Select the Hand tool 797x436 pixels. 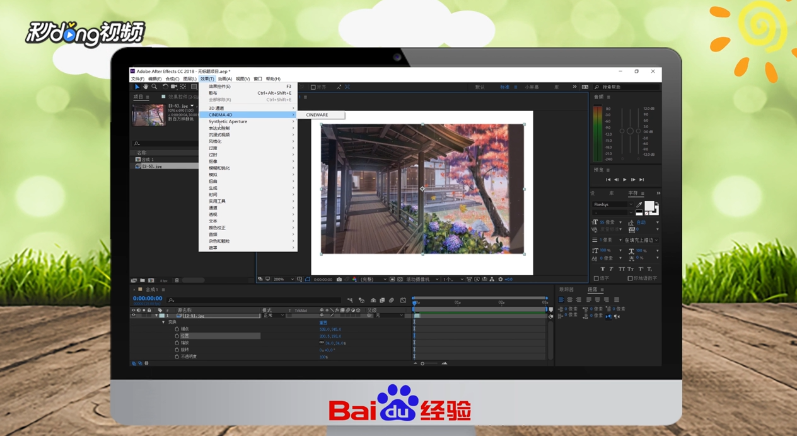pos(145,87)
